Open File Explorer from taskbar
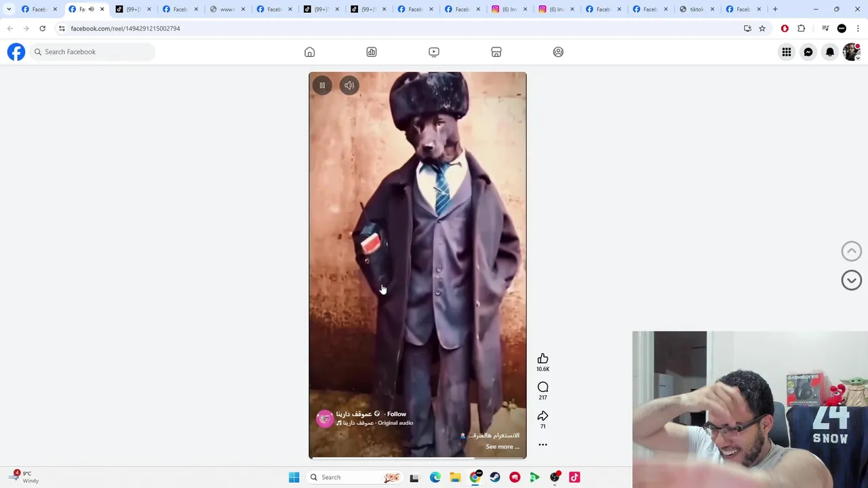The image size is (868, 488). pyautogui.click(x=455, y=477)
